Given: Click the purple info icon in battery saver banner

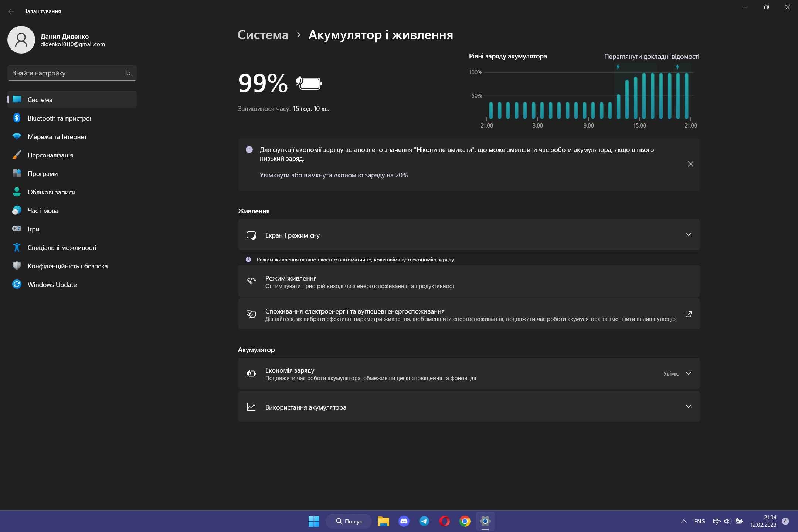Looking at the screenshot, I should click(249, 150).
